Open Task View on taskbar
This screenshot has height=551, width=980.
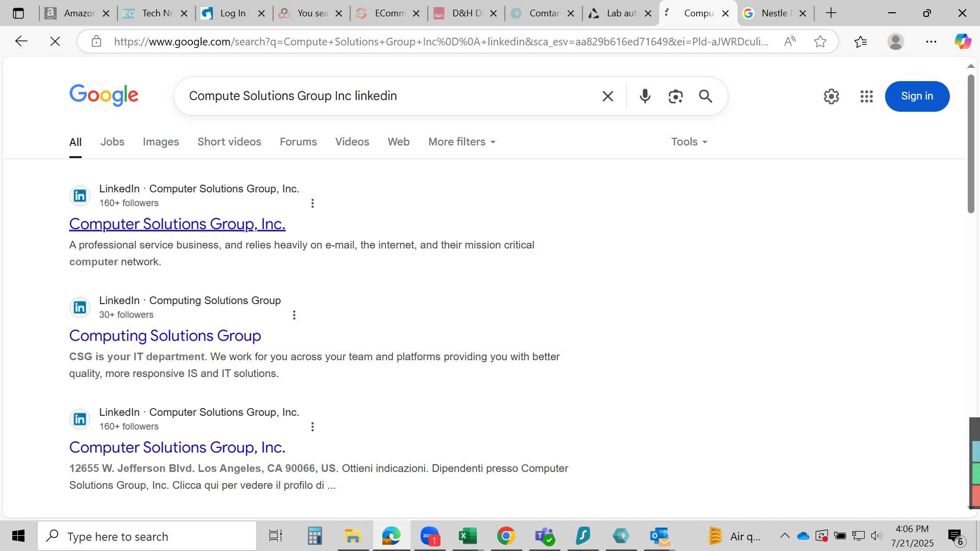point(276,536)
